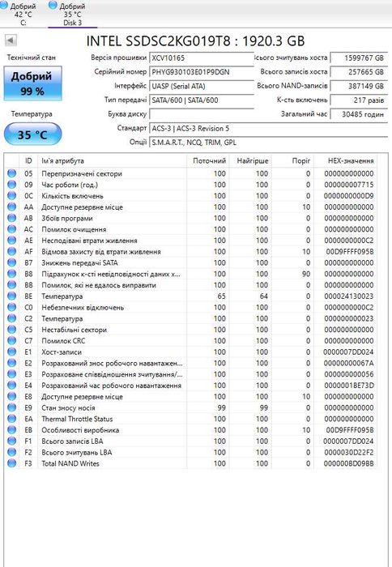Click status icon for attribute AF row
Viewport: 392px width, 567px height.
pos(12,251)
